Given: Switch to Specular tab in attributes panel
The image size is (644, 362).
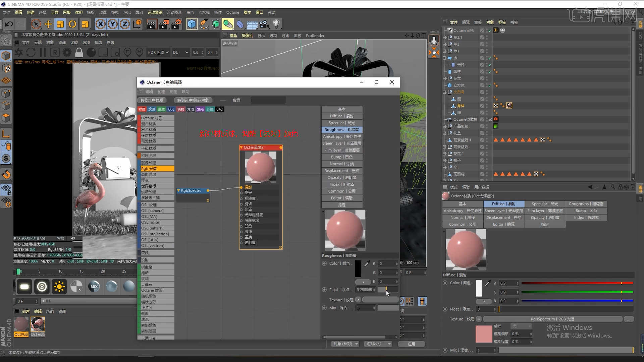Looking at the screenshot, I should point(545,204).
